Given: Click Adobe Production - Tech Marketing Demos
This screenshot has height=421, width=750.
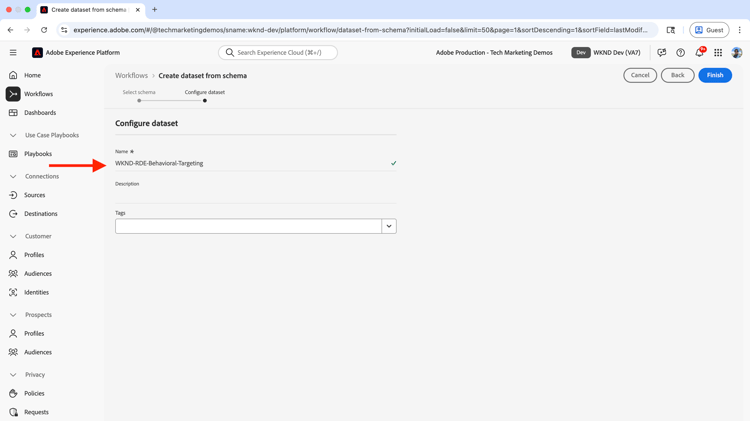Looking at the screenshot, I should click(x=494, y=53).
